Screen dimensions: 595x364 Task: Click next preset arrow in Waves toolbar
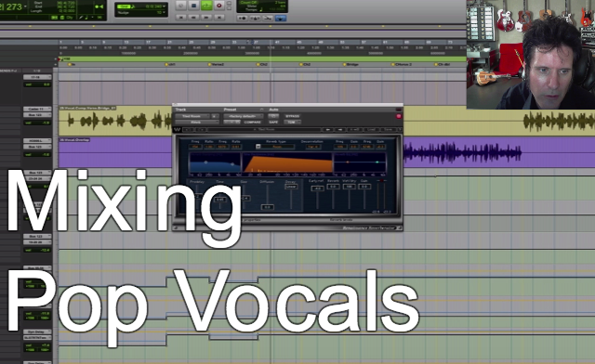(340, 130)
